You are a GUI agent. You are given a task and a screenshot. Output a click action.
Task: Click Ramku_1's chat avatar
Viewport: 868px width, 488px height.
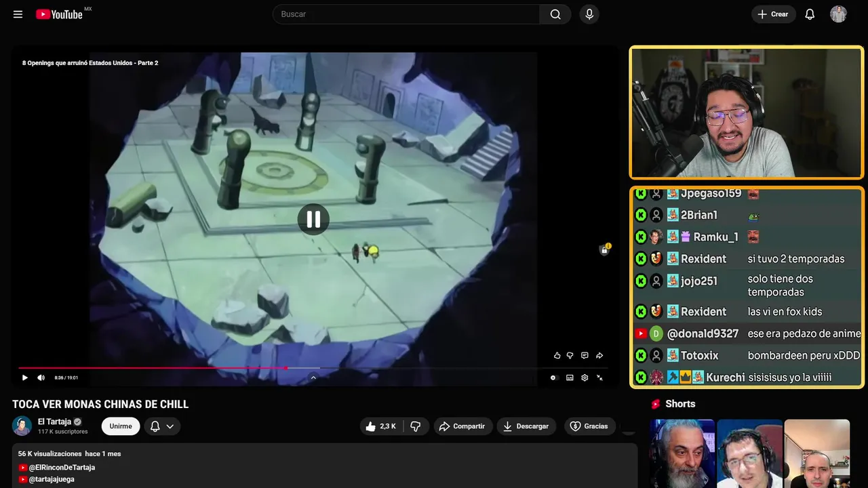coord(656,237)
